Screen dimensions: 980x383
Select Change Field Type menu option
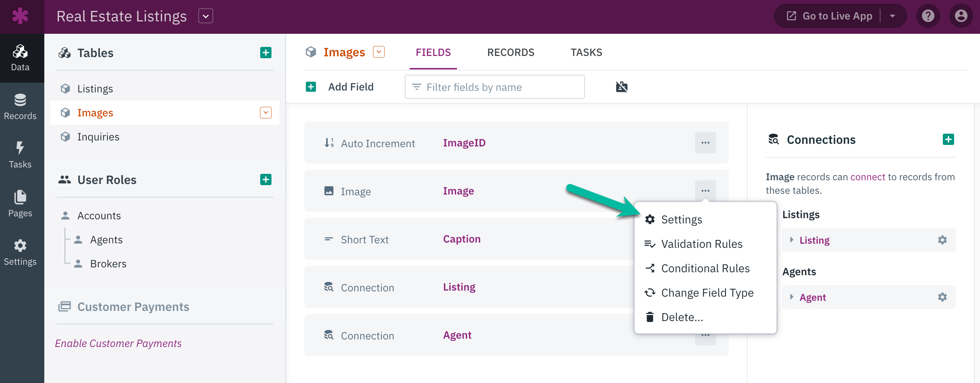tap(707, 293)
